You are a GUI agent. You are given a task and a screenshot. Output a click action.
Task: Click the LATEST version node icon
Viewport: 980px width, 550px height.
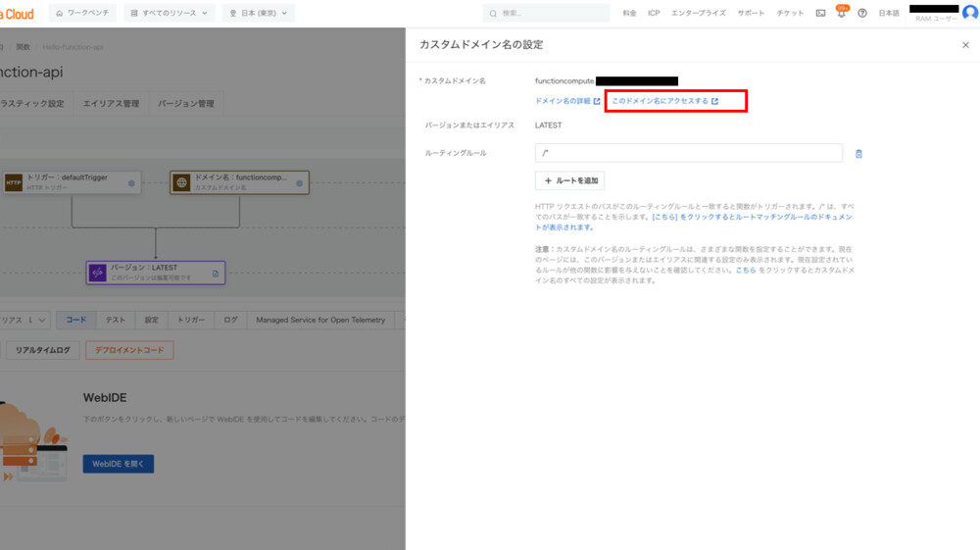97,273
